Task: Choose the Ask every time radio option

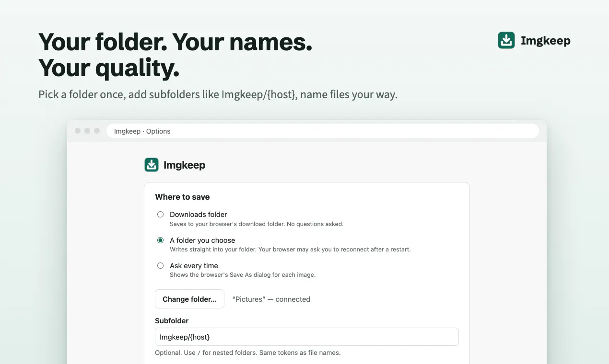Action: coord(161,266)
